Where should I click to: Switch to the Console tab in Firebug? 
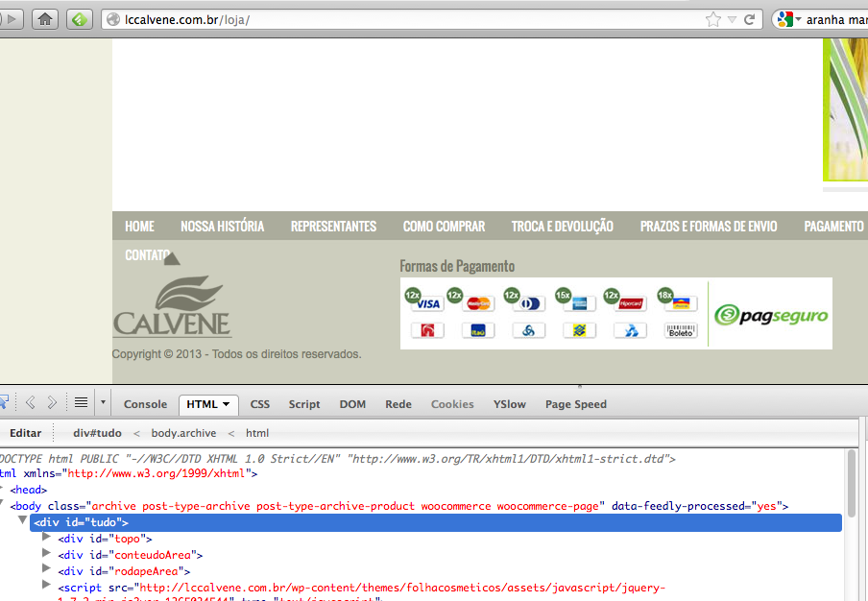[x=145, y=404]
